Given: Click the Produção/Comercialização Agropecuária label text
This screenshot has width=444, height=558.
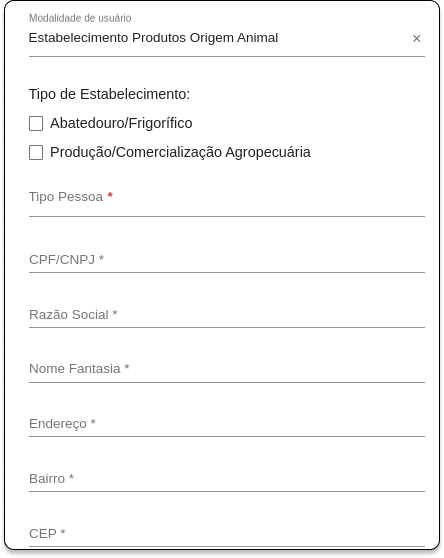Looking at the screenshot, I should [x=180, y=152].
